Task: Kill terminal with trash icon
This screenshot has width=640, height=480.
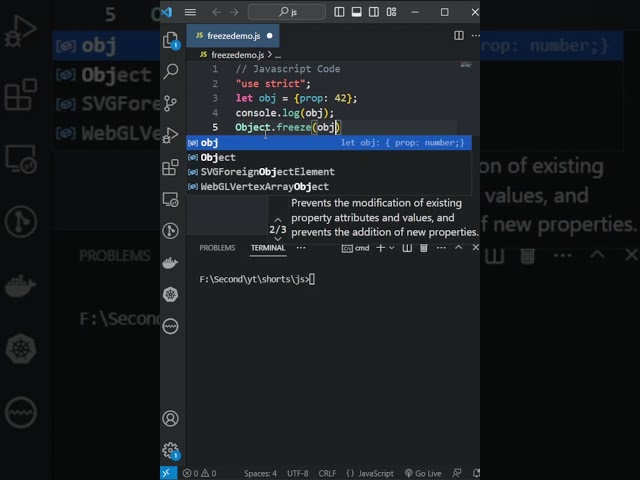Action: point(424,248)
